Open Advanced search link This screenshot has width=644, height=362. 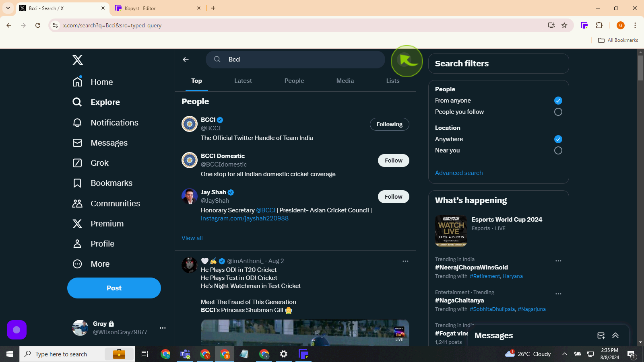pyautogui.click(x=459, y=173)
